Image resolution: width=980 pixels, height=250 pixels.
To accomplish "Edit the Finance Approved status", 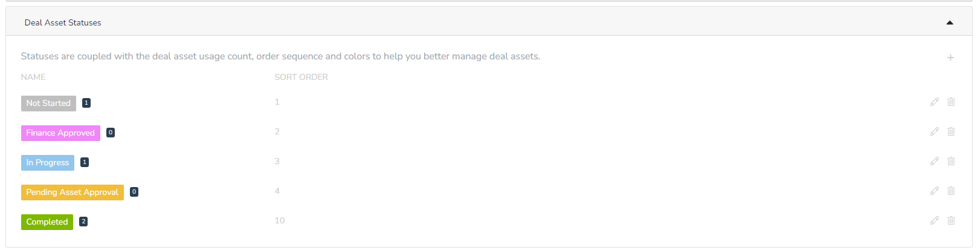I will pyautogui.click(x=934, y=131).
